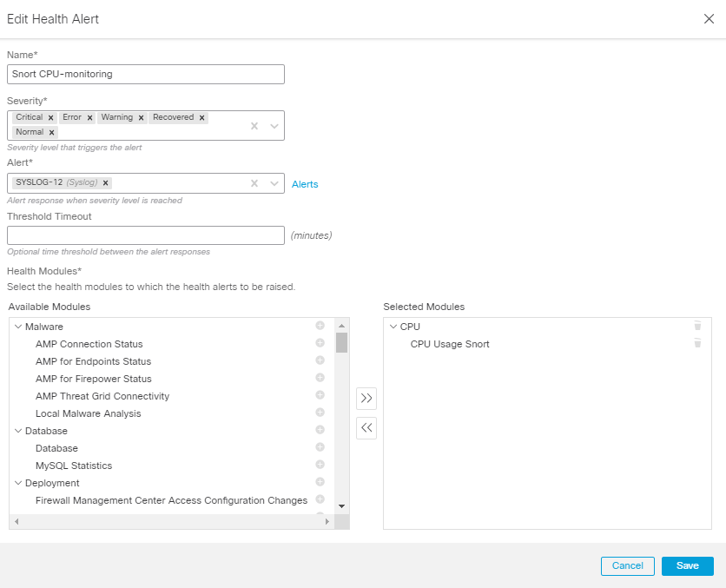Screen dimensions: 726x588
Task: Save the health alert
Action: pos(687,565)
